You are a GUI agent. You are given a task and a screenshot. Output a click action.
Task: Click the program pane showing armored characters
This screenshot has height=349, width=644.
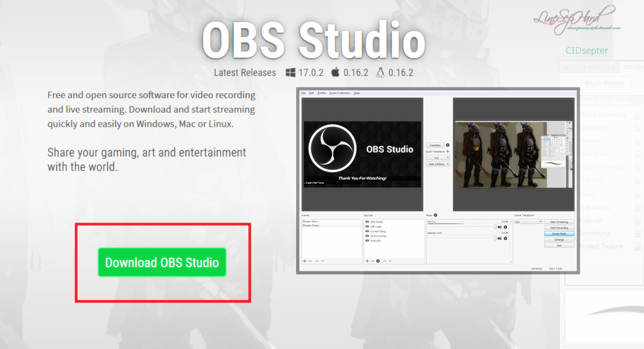(x=514, y=154)
